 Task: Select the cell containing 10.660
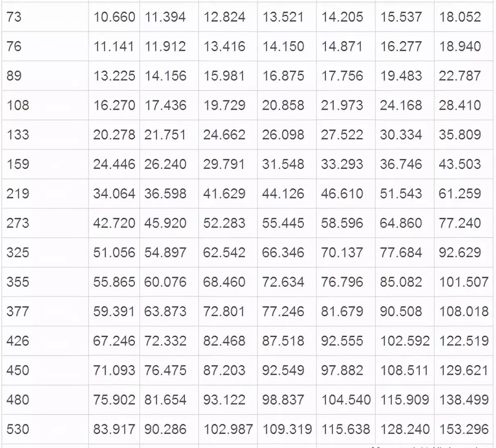(x=114, y=17)
